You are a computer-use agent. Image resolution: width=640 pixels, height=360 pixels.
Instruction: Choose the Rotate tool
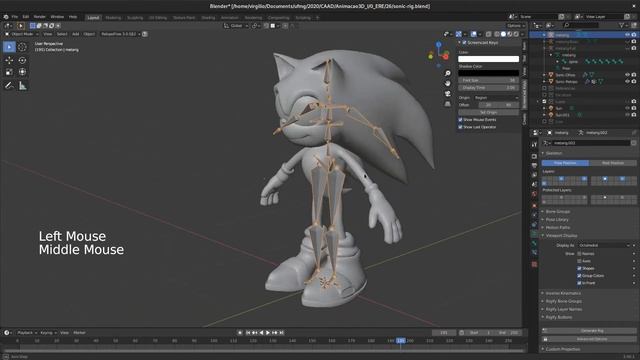[x=22, y=60]
